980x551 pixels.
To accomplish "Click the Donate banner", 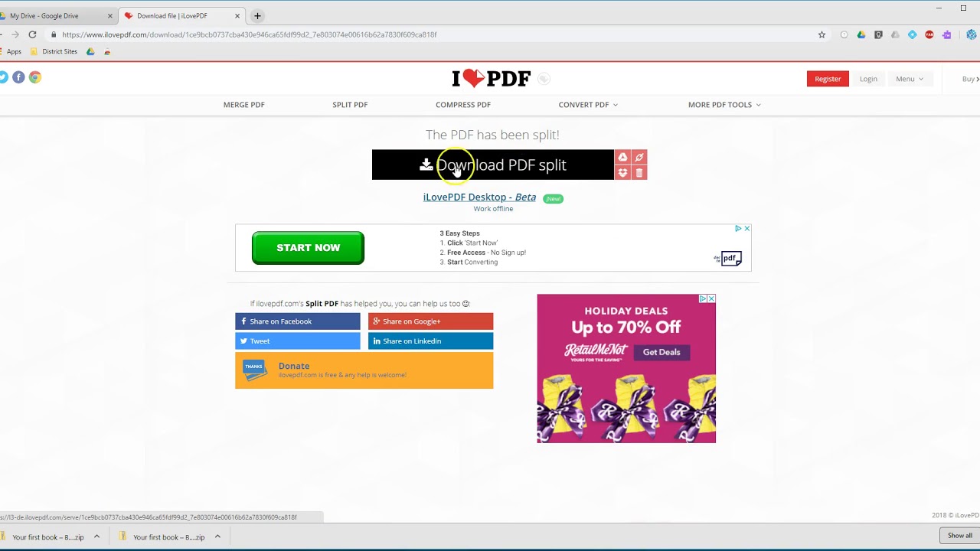I will tap(364, 370).
